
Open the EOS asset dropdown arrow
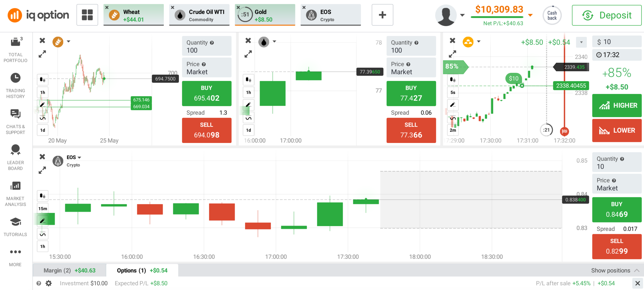click(x=79, y=158)
